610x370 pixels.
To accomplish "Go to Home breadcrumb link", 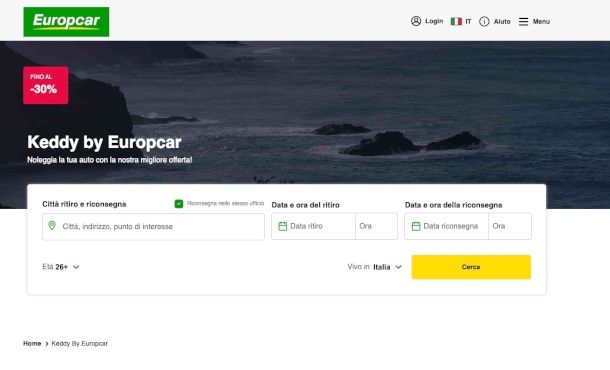I will pyautogui.click(x=32, y=344).
